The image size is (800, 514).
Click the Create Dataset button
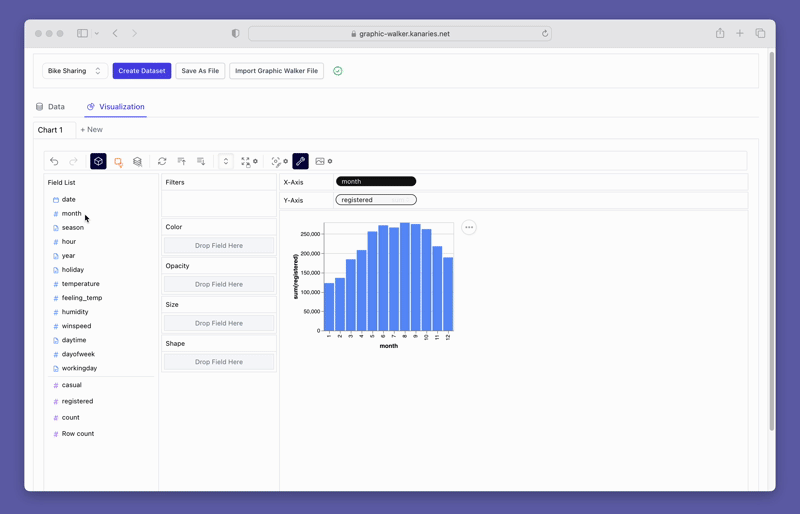pos(142,71)
